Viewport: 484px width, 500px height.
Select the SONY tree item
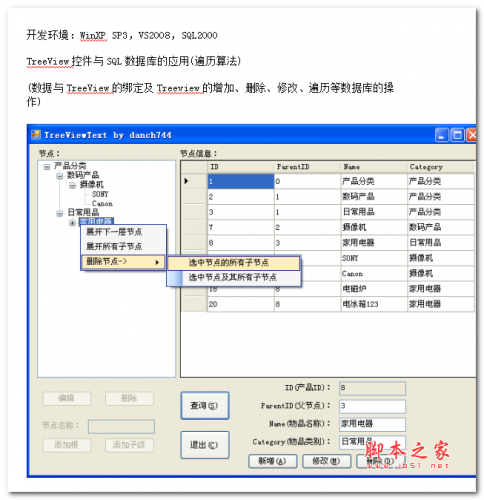pos(100,194)
